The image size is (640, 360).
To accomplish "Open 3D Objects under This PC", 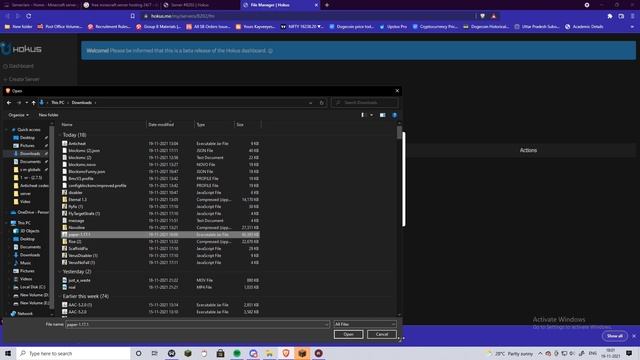I will pyautogui.click(x=29, y=231).
